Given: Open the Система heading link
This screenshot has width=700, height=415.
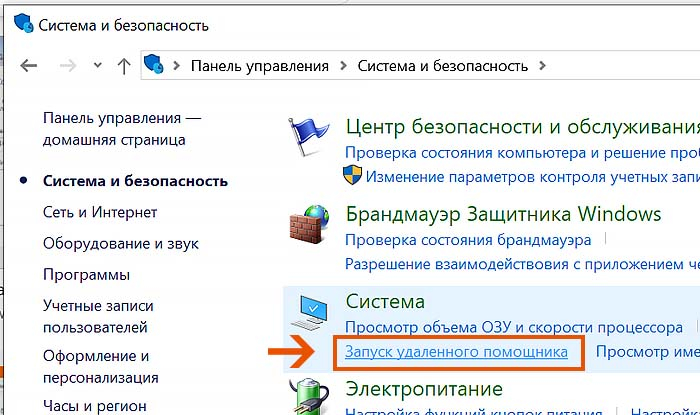Looking at the screenshot, I should (385, 302).
